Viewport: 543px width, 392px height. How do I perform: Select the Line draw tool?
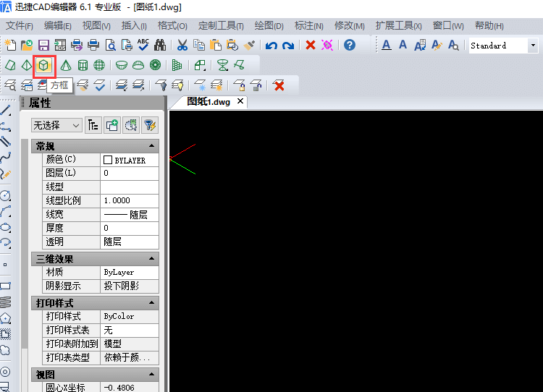(6, 111)
